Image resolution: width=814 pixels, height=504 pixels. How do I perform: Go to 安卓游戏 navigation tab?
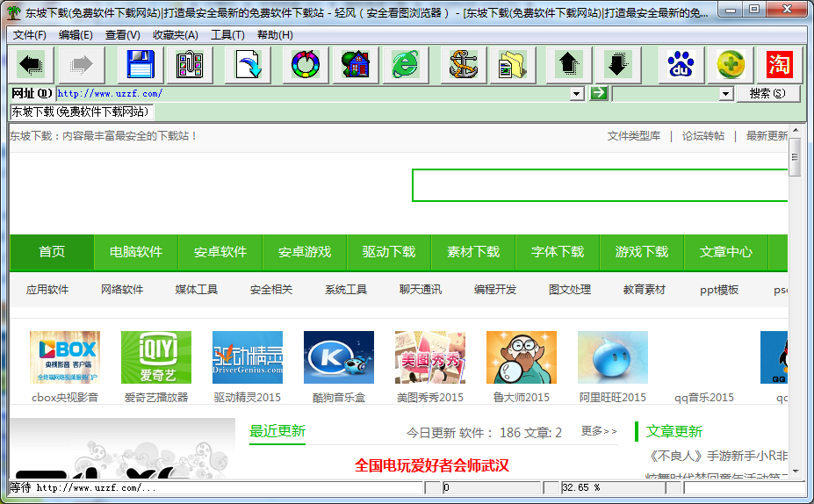305,252
